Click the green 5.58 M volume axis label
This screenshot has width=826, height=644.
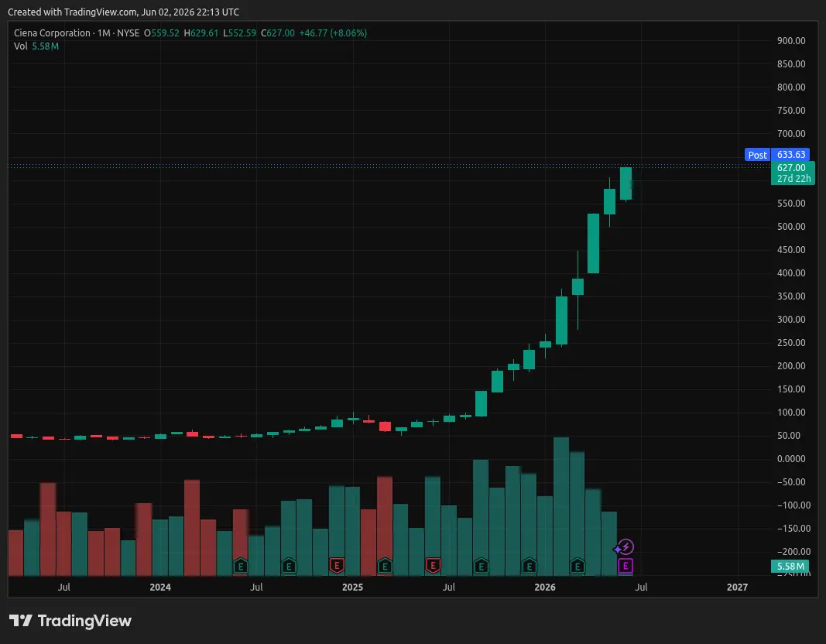[x=790, y=567]
